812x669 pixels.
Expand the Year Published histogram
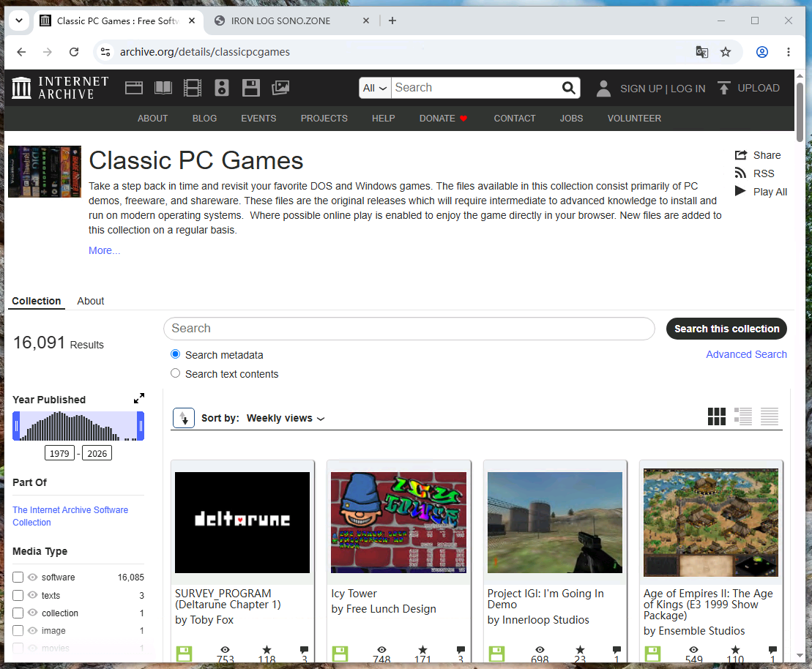point(139,398)
